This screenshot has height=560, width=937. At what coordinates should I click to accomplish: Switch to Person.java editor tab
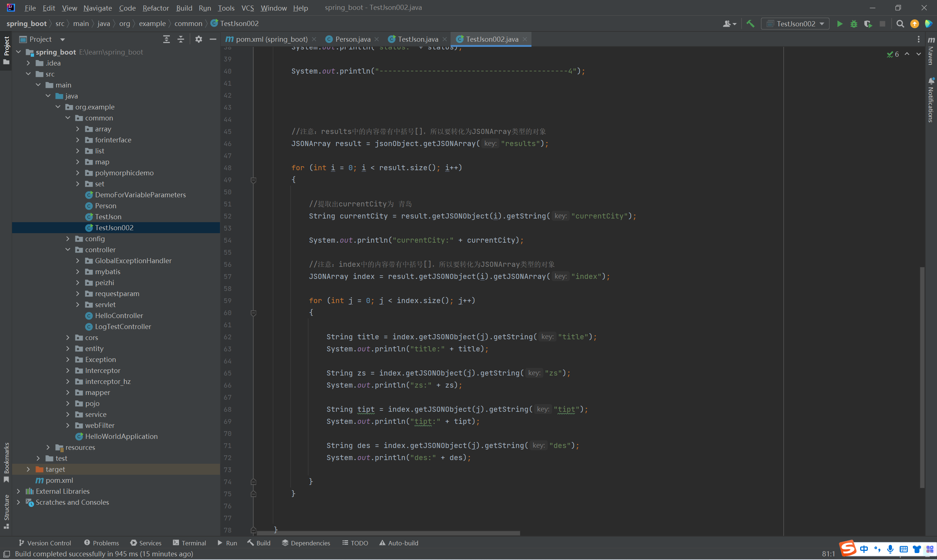tap(352, 39)
